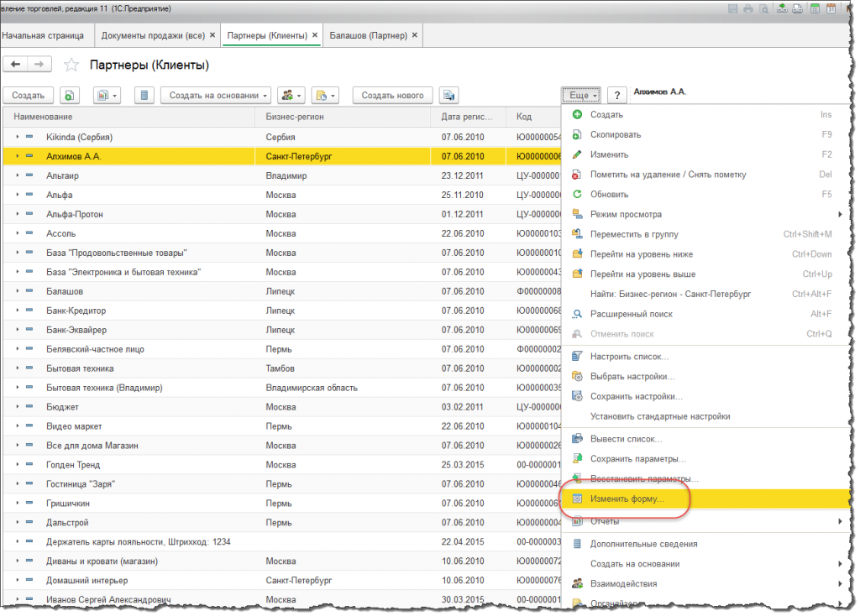Screen dimensions: 860x616
Task: Select the Балашов row
Action: (x=282, y=291)
